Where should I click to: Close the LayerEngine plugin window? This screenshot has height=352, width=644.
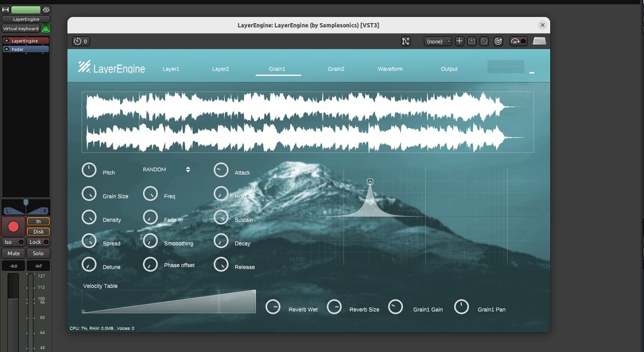point(543,25)
